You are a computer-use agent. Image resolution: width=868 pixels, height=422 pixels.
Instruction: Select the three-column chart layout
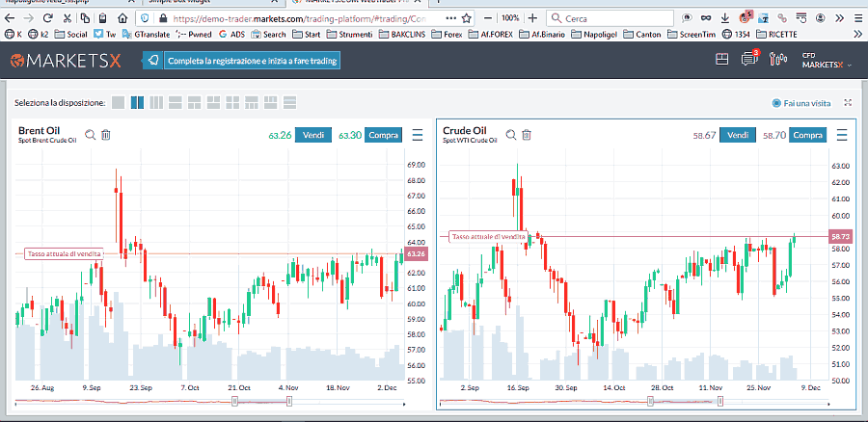pyautogui.click(x=156, y=102)
